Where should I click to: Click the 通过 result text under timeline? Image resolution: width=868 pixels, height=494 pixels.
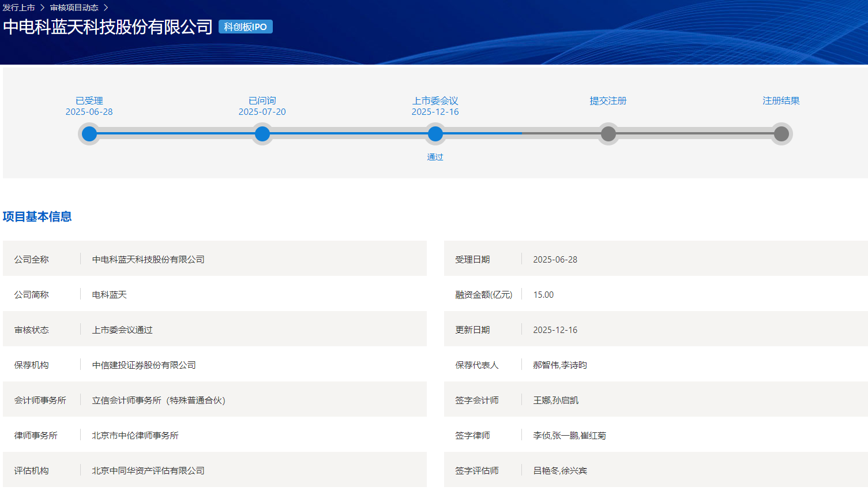point(435,157)
